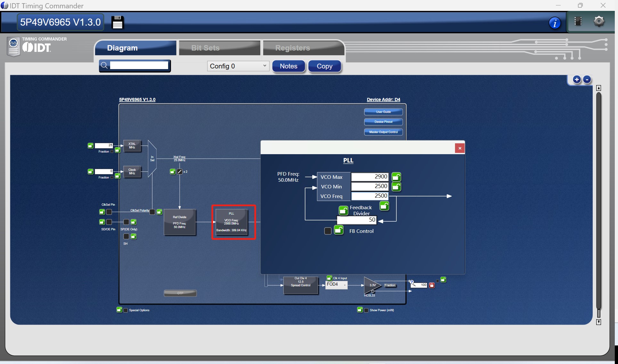Close the PLL popup with the red X
Viewport: 618px width, 364px height.
(459, 148)
